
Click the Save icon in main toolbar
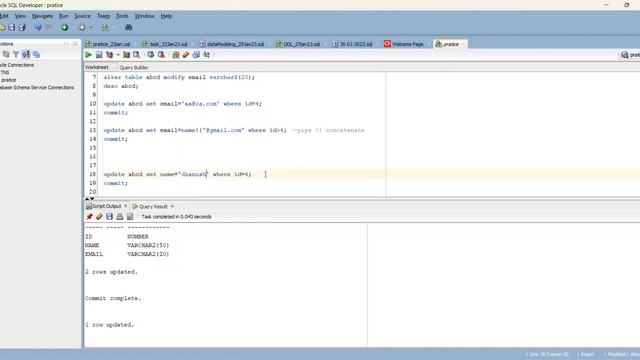tap(12, 27)
